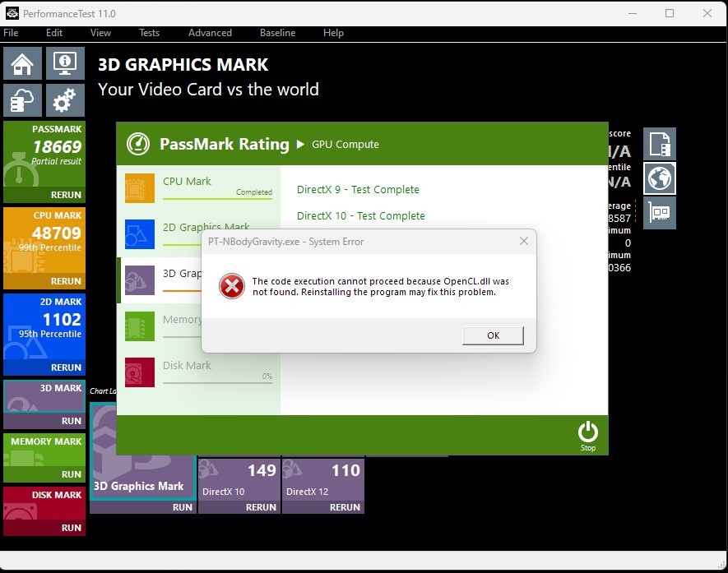728x573 pixels.
Task: Rerun the DirectX 12 test
Action: click(345, 507)
